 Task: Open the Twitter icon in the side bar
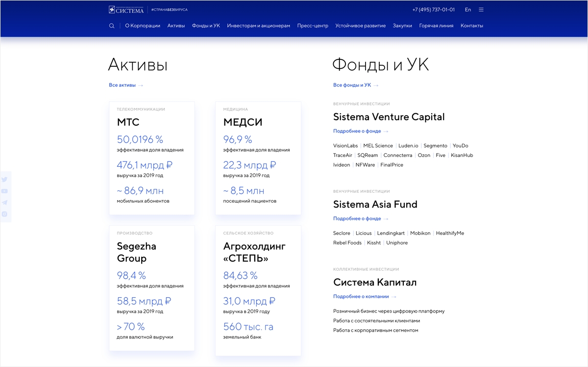(4, 180)
